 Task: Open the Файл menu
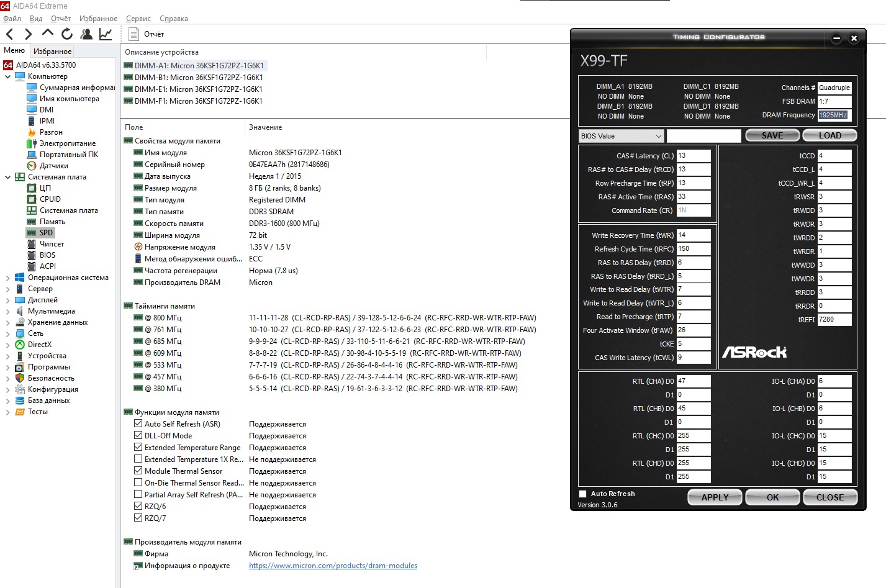pos(12,19)
